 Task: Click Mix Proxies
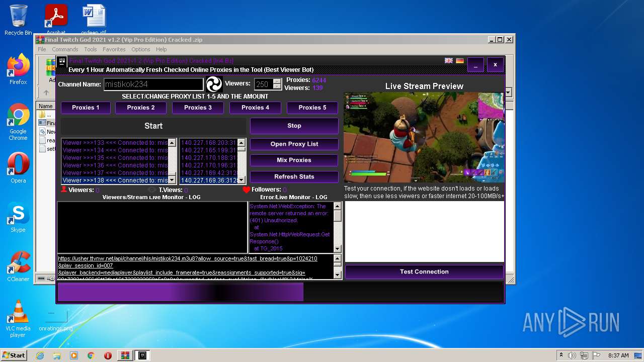(x=294, y=160)
